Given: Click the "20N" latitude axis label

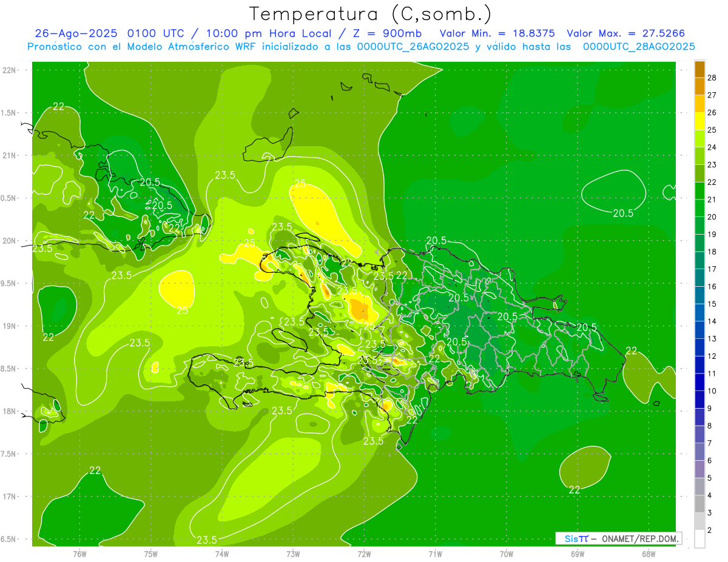Looking at the screenshot, I should [9, 241].
